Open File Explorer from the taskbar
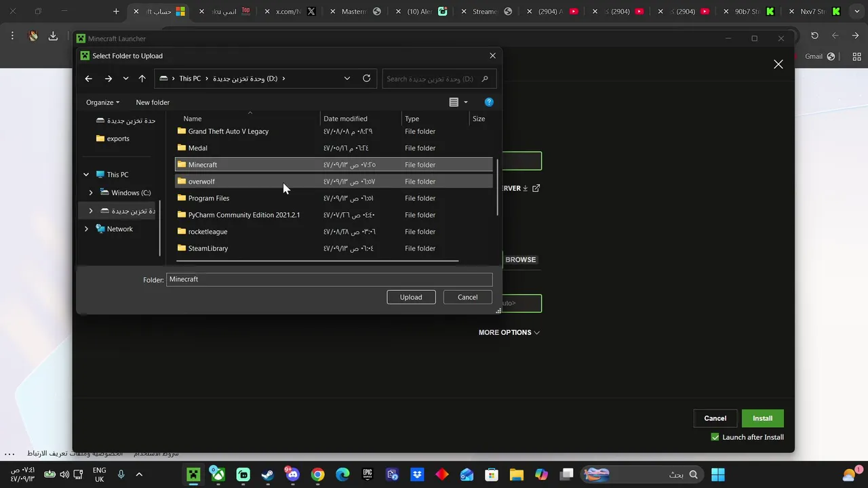This screenshot has height=488, width=868. 517,474
